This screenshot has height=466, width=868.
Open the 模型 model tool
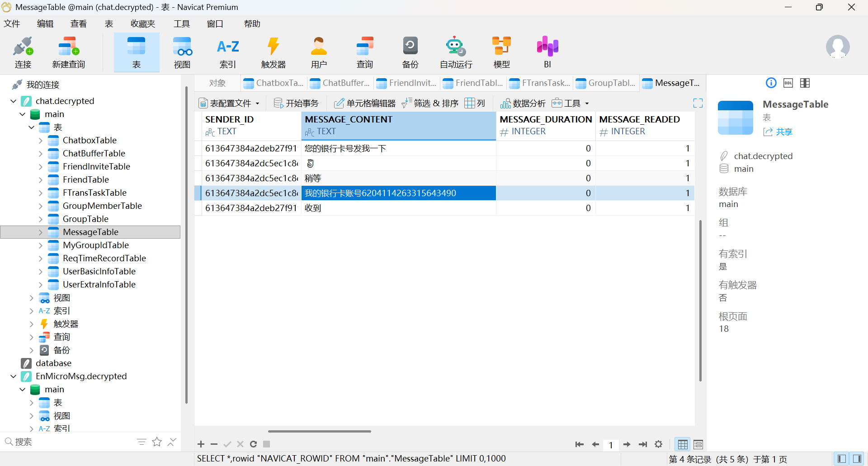point(501,52)
